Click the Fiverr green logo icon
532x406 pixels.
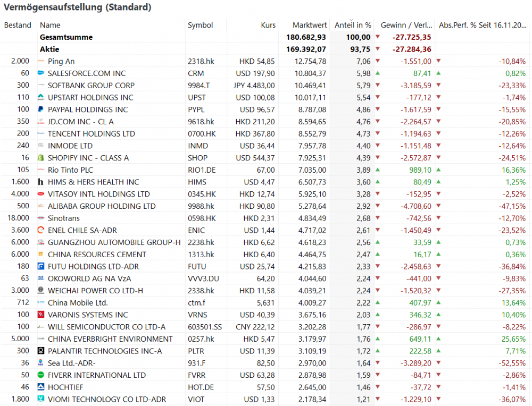click(x=41, y=375)
